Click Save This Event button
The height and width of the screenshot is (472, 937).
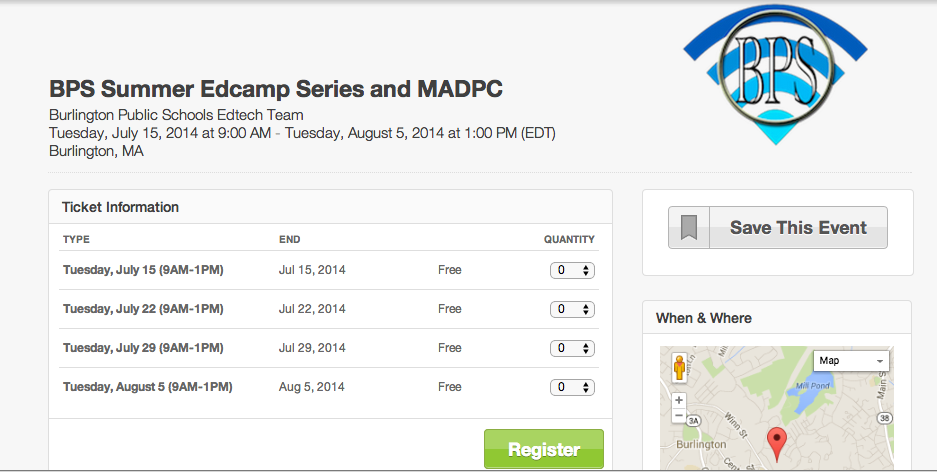797,228
